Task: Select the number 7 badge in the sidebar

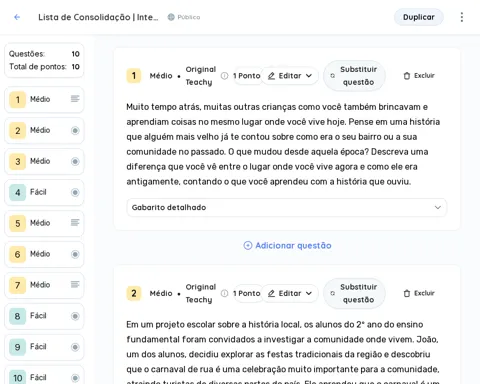Action: [18, 285]
